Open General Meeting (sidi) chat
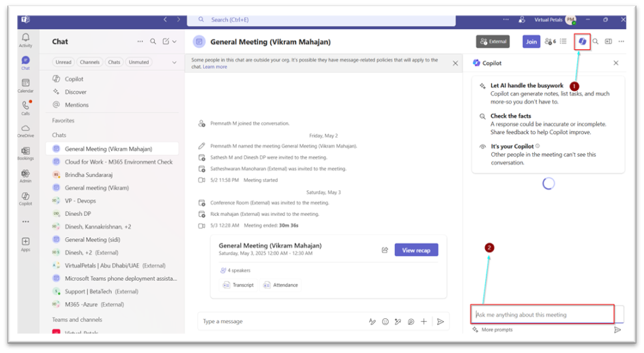644x353 pixels. (x=112, y=239)
